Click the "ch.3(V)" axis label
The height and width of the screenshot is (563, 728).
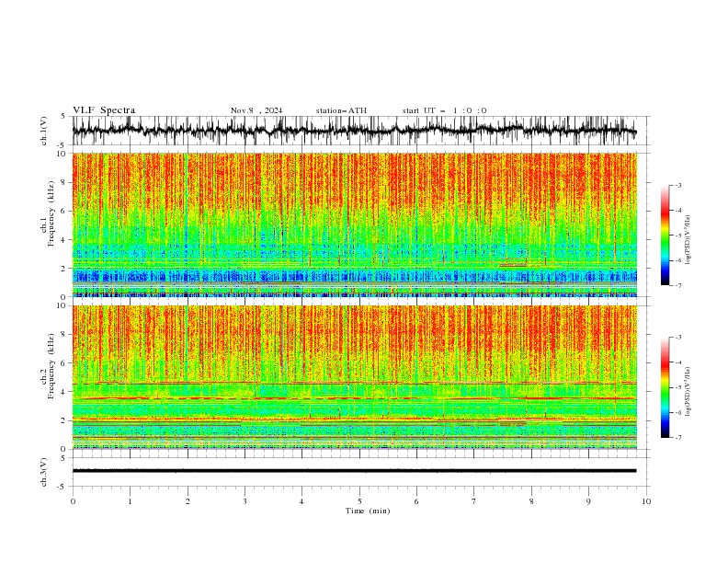[44, 472]
